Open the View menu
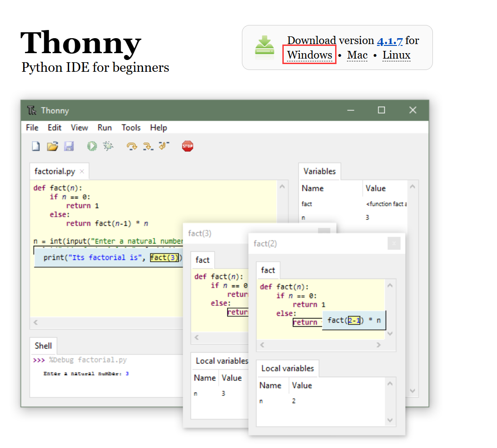 coord(79,128)
